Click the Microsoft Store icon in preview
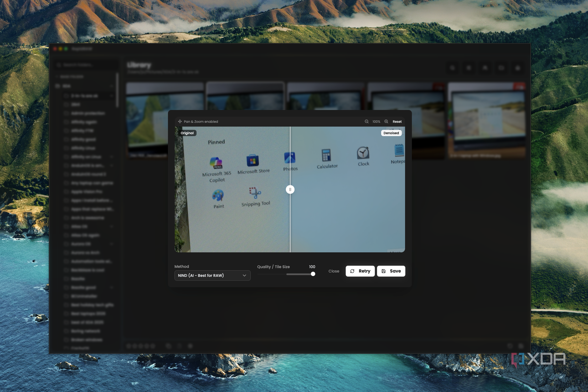 coord(253,161)
